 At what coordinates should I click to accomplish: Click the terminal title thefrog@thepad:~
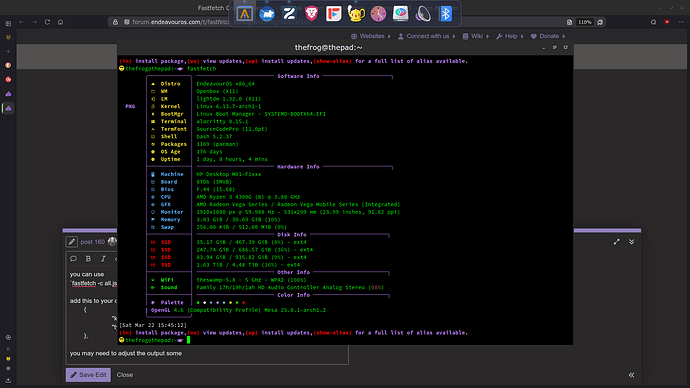[x=328, y=48]
